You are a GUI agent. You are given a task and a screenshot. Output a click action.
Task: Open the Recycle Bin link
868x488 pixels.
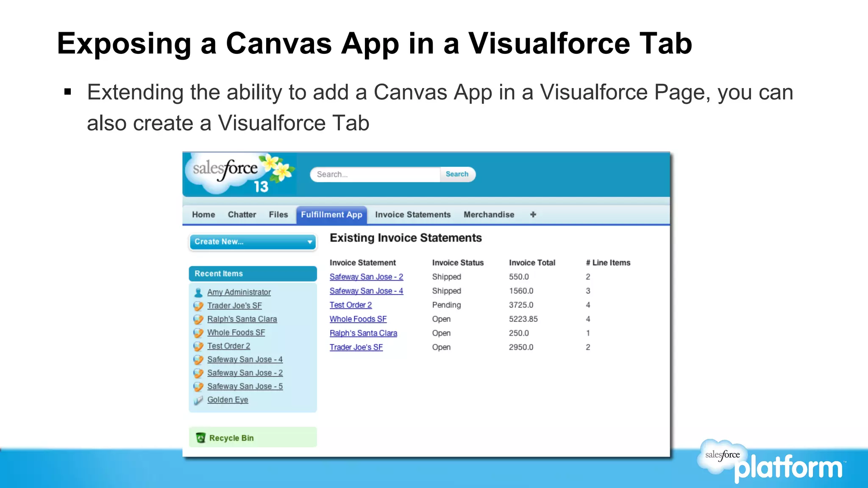(231, 438)
